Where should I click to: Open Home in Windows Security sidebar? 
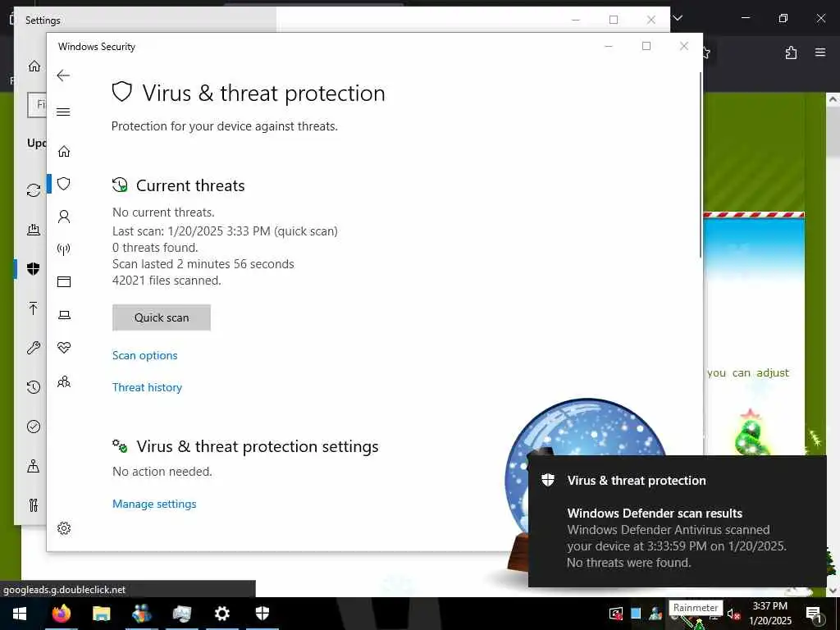[64, 152]
